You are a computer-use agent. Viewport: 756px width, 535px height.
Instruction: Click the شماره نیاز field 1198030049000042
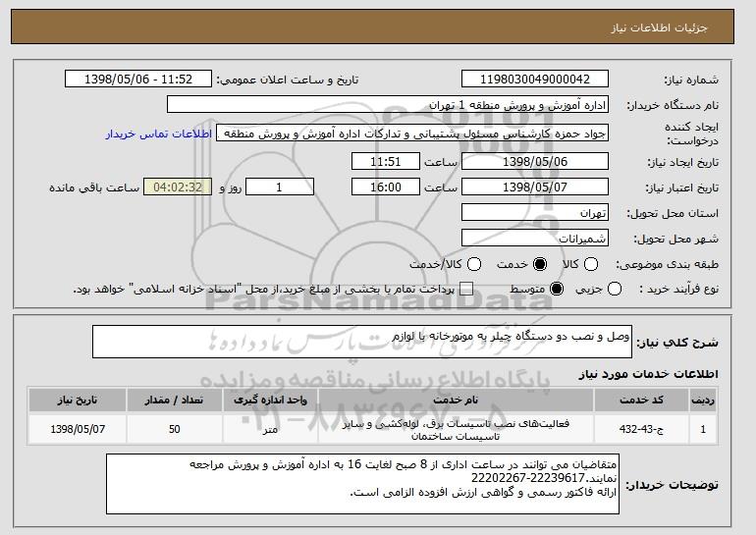pos(535,80)
